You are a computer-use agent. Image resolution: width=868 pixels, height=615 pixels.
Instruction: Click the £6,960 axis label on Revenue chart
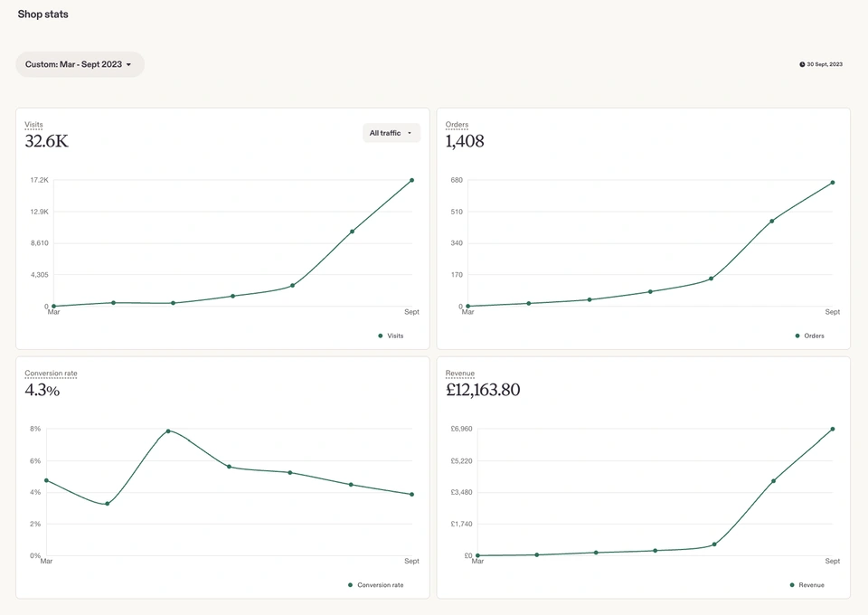(x=462, y=429)
